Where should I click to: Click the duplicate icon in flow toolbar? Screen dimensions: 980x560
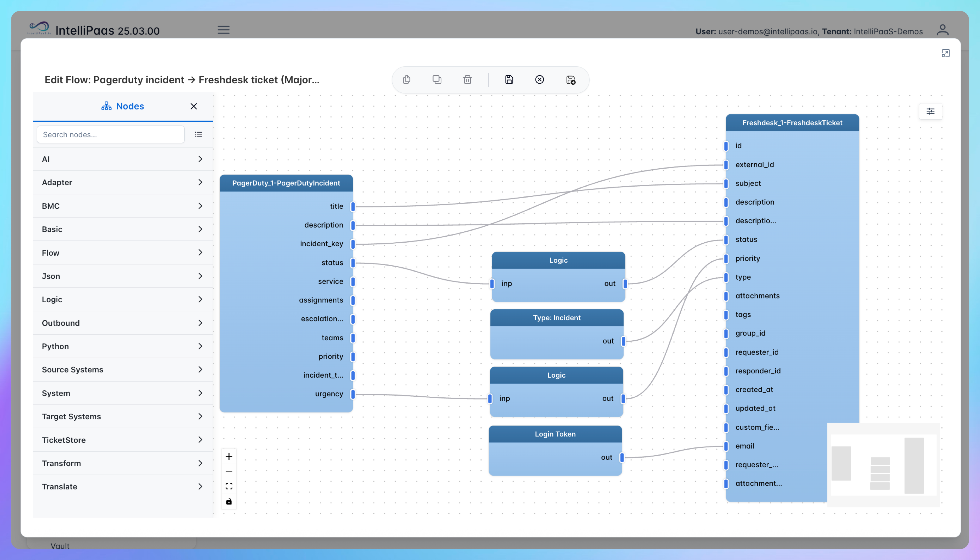pos(437,80)
